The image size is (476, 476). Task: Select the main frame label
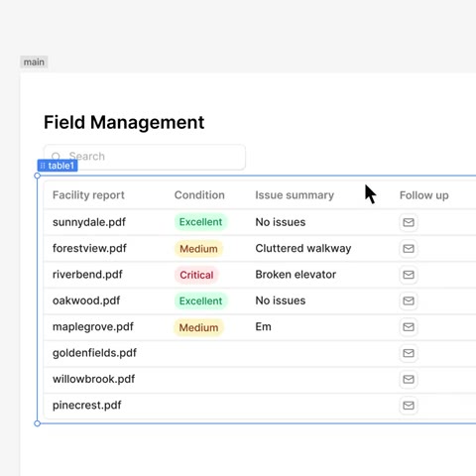point(34,62)
